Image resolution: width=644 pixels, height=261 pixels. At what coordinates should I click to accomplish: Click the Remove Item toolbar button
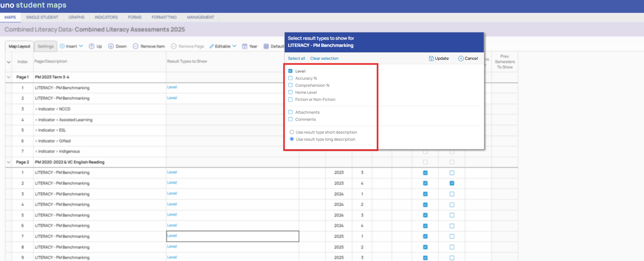(x=149, y=46)
